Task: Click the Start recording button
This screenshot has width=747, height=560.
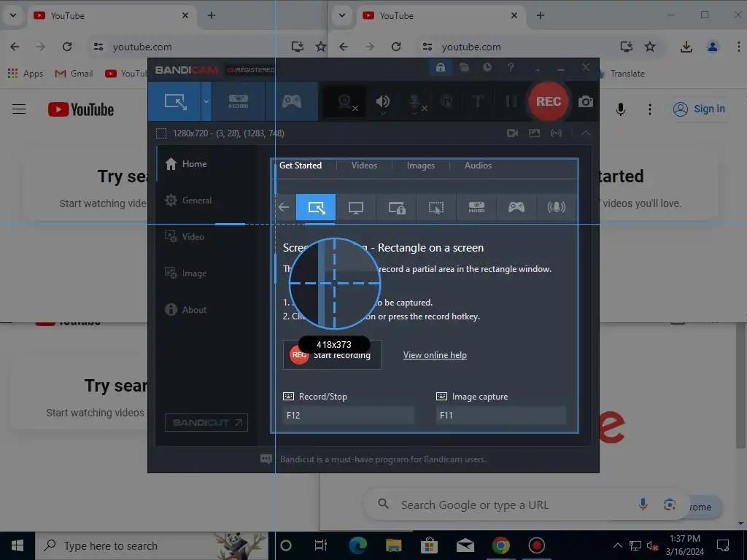Action: (332, 355)
